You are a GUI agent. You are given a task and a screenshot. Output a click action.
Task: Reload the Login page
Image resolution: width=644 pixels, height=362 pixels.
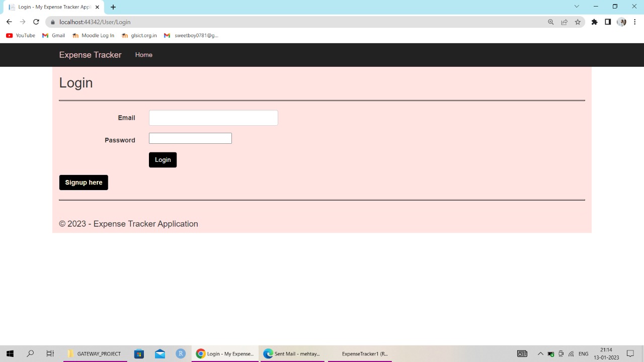click(36, 22)
